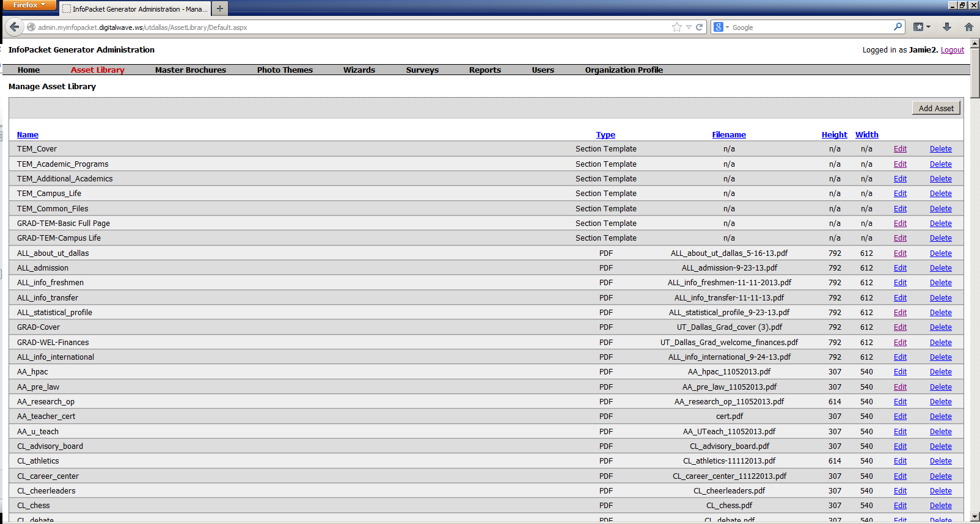Screen dimensions: 980x524
Task: Show the URL history dropdown arrow
Action: click(689, 27)
